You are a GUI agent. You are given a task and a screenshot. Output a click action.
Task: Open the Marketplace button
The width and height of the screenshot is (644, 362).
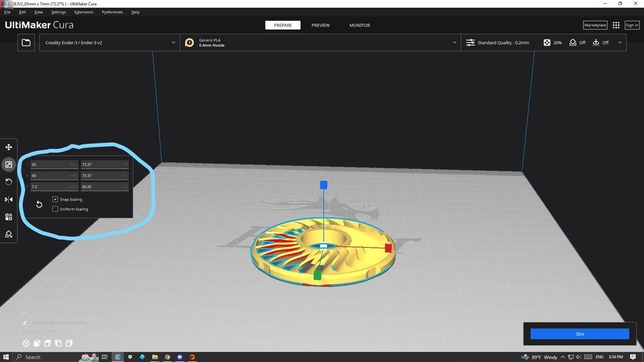tap(594, 25)
